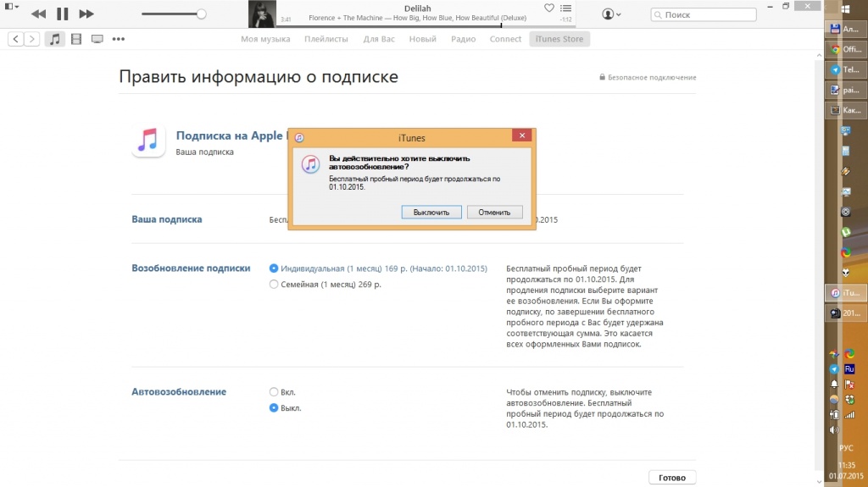This screenshot has width=868, height=487.
Task: Switch to the TV Shows icon
Action: (x=97, y=39)
